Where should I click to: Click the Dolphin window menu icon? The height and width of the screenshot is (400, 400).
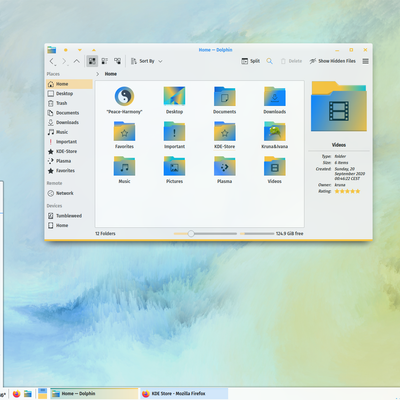tap(52, 50)
